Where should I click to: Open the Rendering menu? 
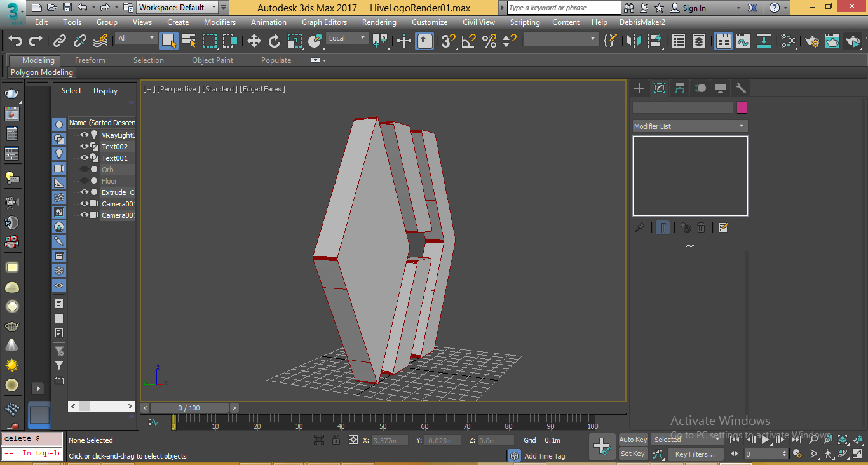(x=379, y=22)
